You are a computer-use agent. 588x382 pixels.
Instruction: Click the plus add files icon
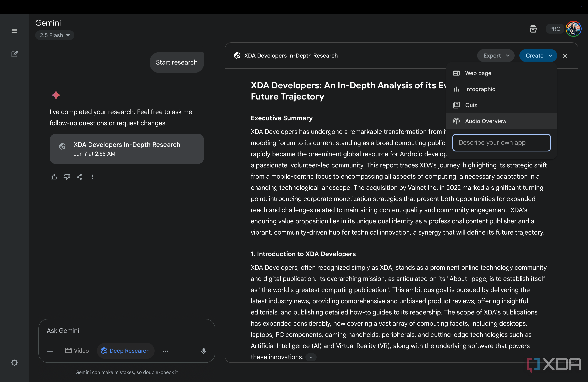tap(50, 351)
